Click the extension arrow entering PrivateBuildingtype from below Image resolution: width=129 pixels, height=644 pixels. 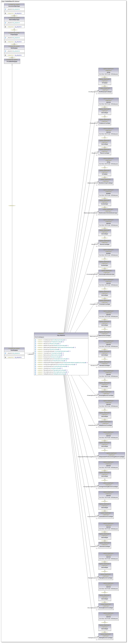point(12,65)
